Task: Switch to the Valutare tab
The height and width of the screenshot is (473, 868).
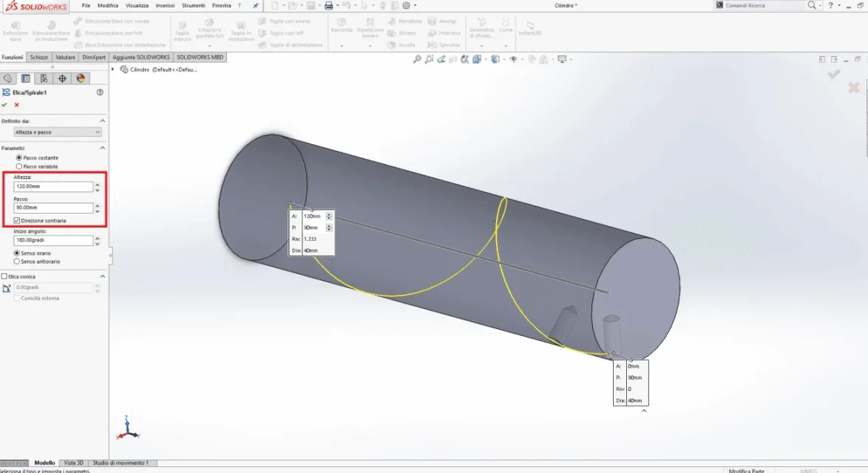Action: [65, 57]
